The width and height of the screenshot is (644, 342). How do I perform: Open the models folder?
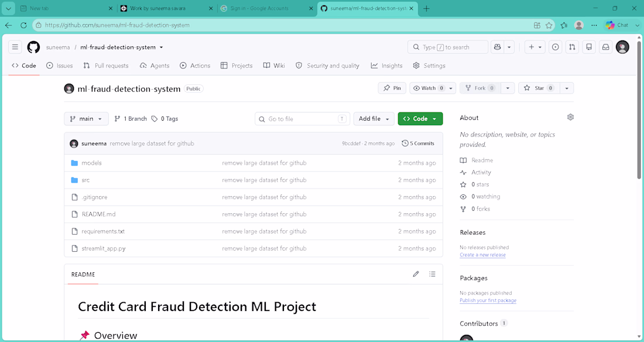[91, 163]
